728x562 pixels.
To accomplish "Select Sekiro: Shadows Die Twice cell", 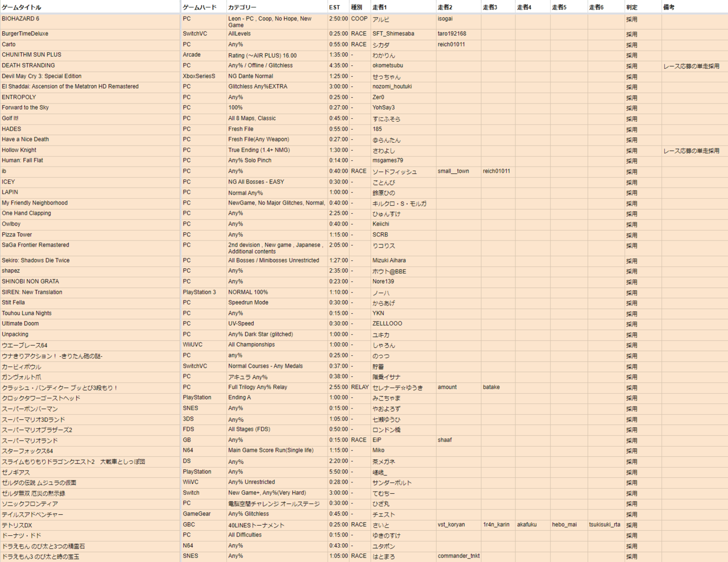I will coord(90,261).
